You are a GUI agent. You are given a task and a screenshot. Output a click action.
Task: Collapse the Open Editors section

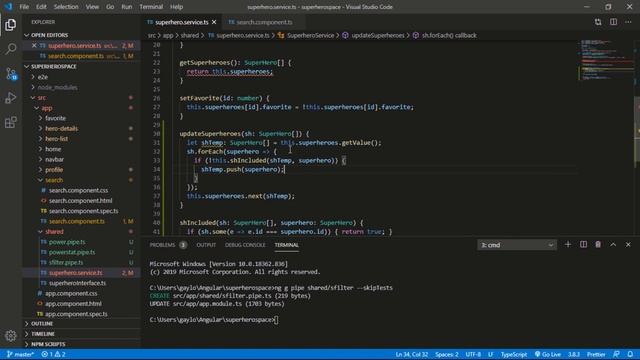(82, 35)
